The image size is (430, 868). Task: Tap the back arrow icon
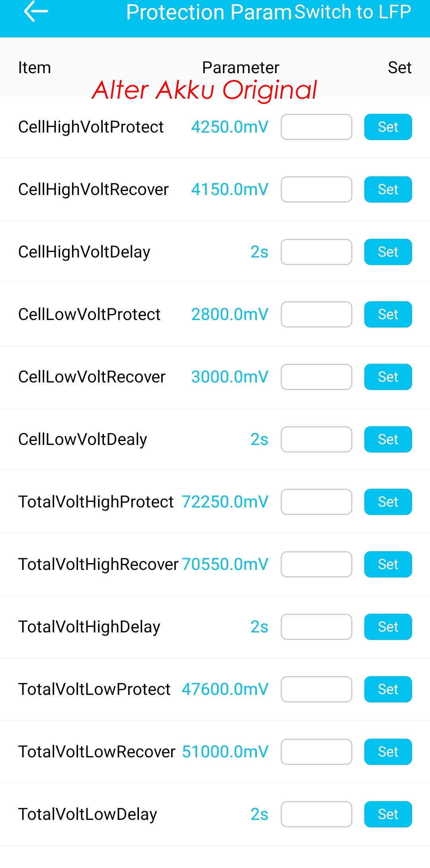pos(36,12)
